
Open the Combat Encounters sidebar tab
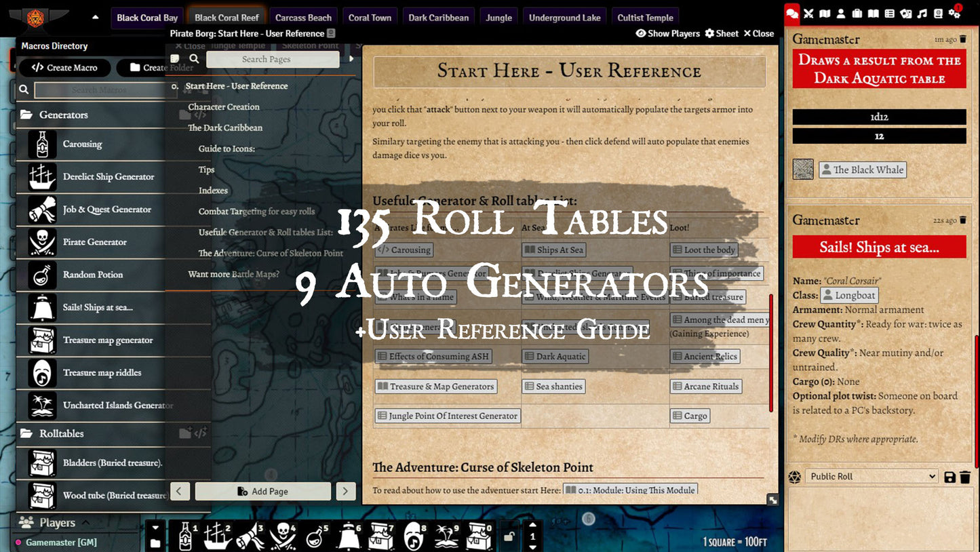tap(808, 14)
